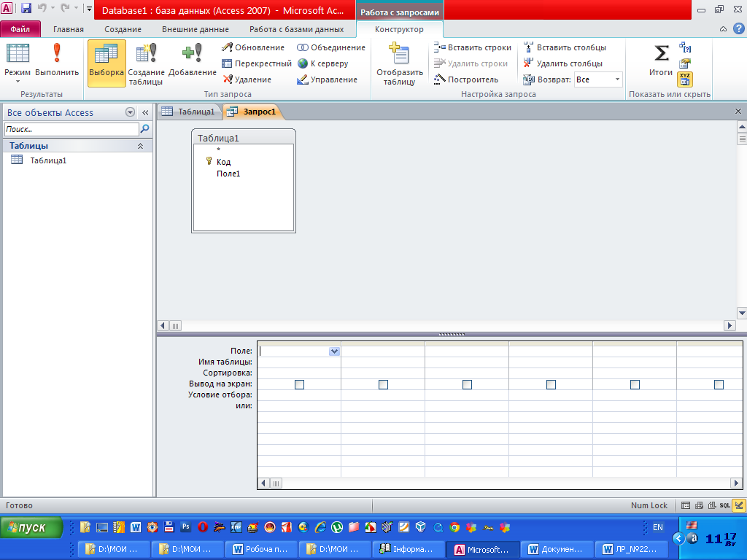Viewport: 747px width, 560px height.
Task: Toggle the XYZ table names icon
Action: point(685,79)
